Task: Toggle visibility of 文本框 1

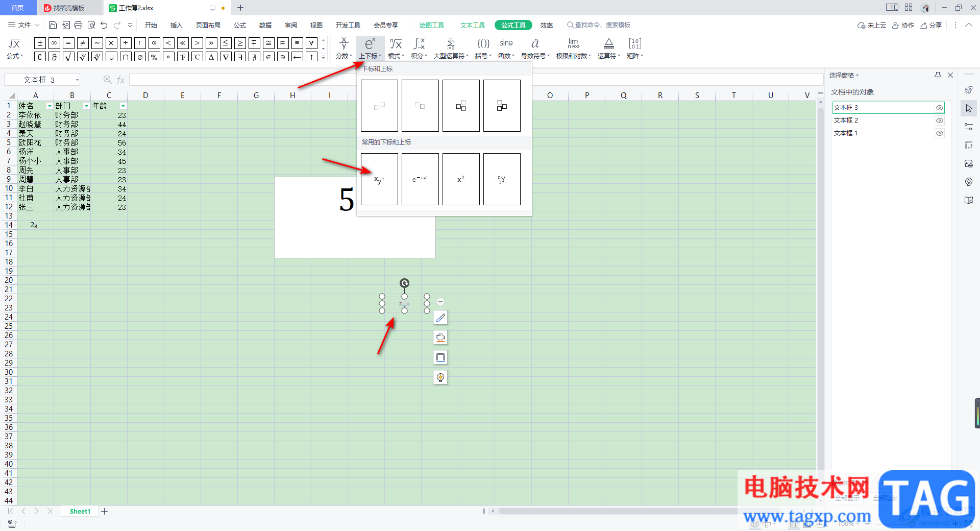Action: click(939, 133)
